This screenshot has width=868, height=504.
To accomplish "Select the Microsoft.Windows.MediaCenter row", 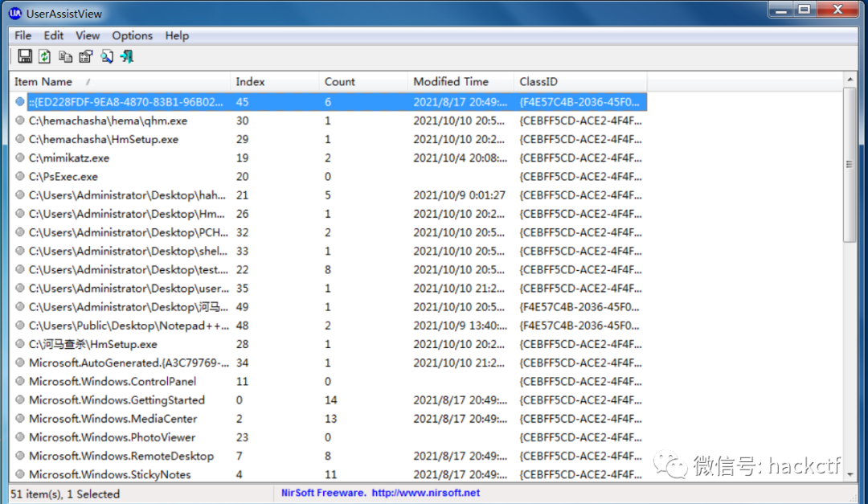I will [x=328, y=419].
